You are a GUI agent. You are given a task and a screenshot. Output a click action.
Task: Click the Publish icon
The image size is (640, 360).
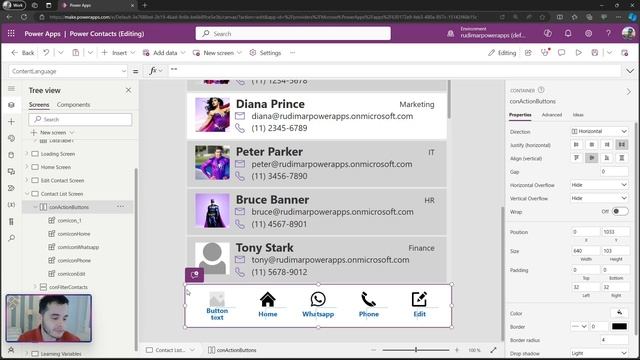[x=624, y=53]
